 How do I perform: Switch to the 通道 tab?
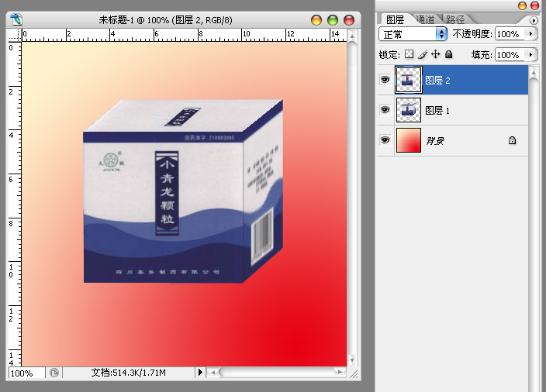(426, 19)
